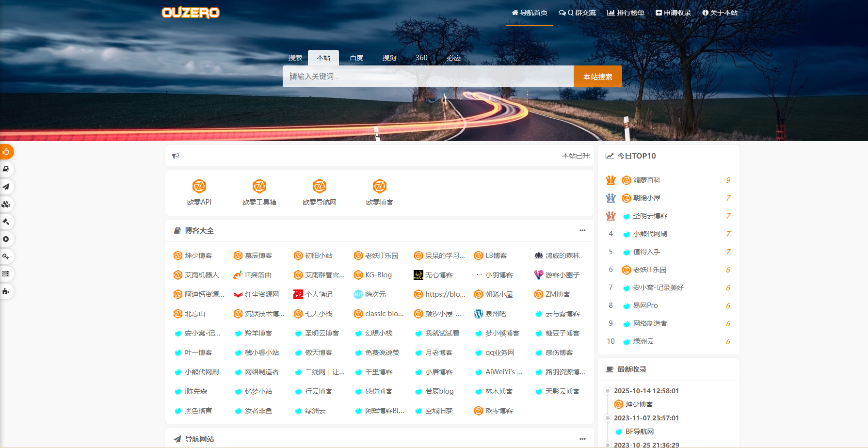Expand the 博客大全 more options ellipsis
The height and width of the screenshot is (448, 868).
(582, 230)
